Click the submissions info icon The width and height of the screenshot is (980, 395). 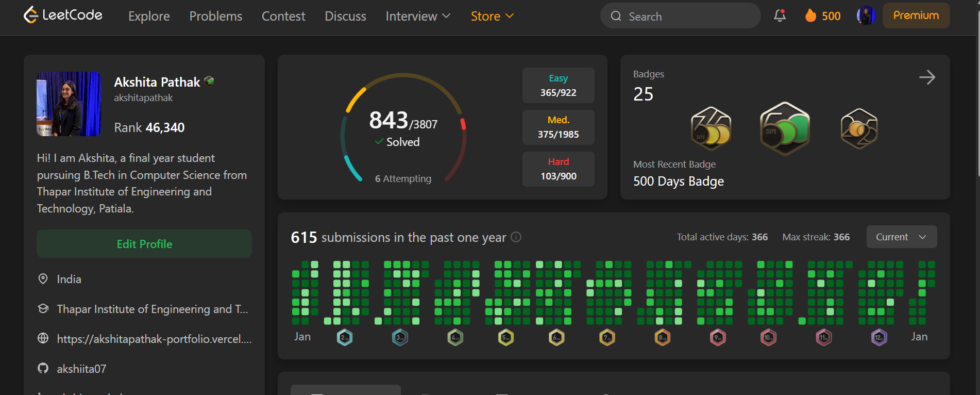tap(516, 237)
